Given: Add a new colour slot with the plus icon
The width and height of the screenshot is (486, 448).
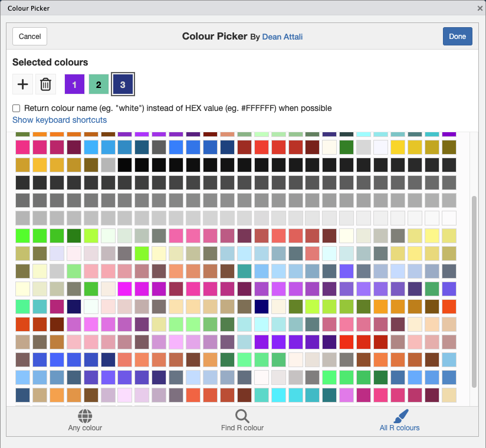Looking at the screenshot, I should click(22, 84).
